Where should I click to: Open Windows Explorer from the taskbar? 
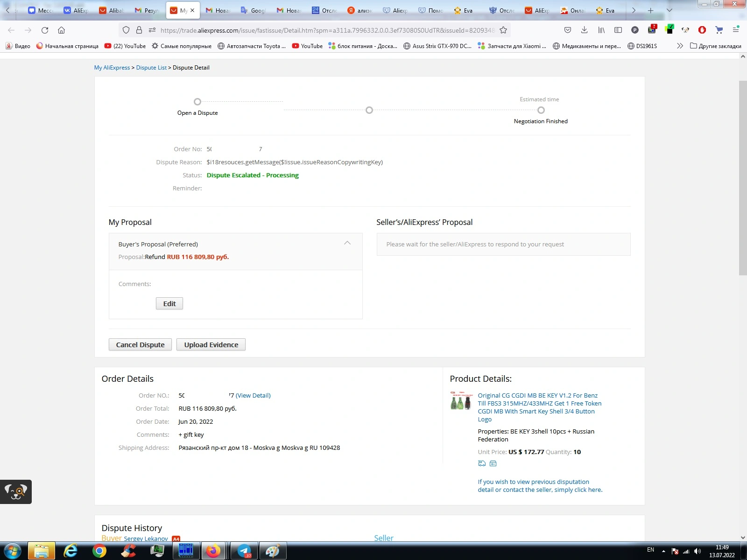(41, 551)
